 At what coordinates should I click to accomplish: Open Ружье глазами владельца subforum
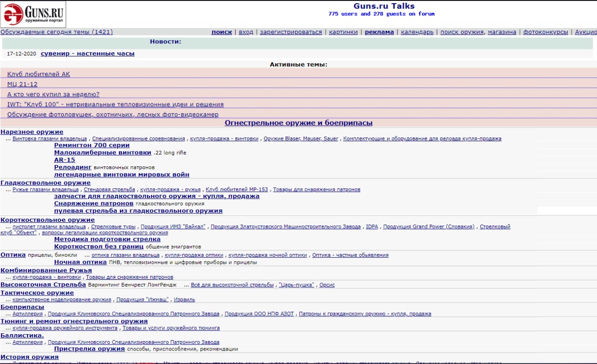point(46,190)
